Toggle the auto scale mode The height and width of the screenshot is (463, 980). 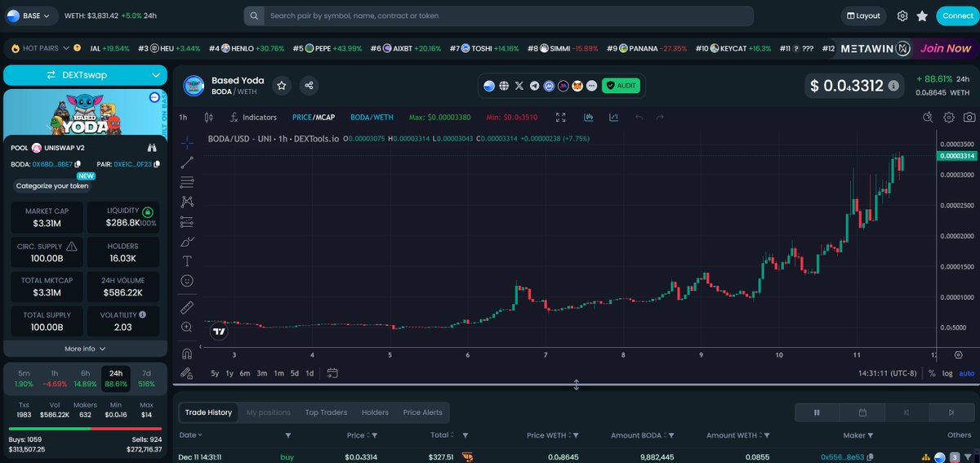(x=967, y=373)
